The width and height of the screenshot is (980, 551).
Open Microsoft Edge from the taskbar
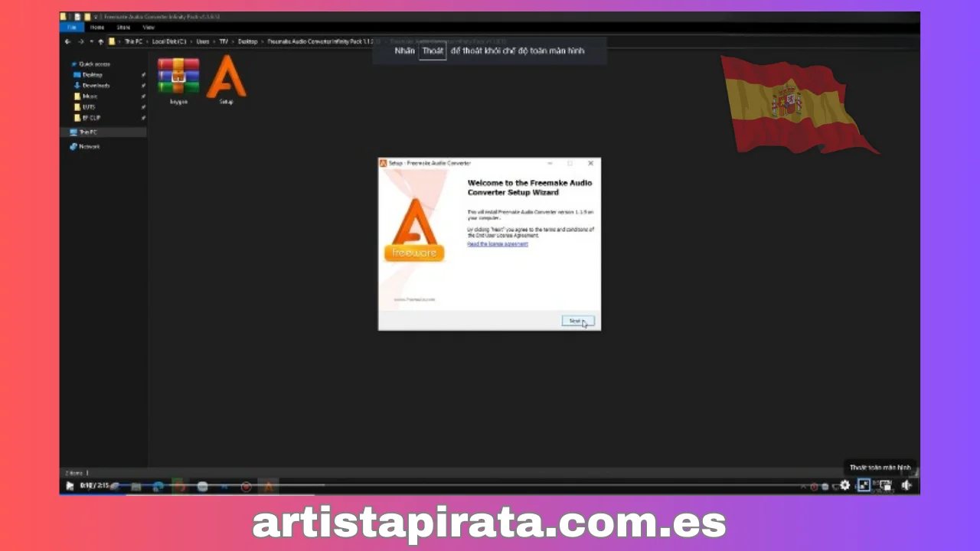tap(158, 486)
